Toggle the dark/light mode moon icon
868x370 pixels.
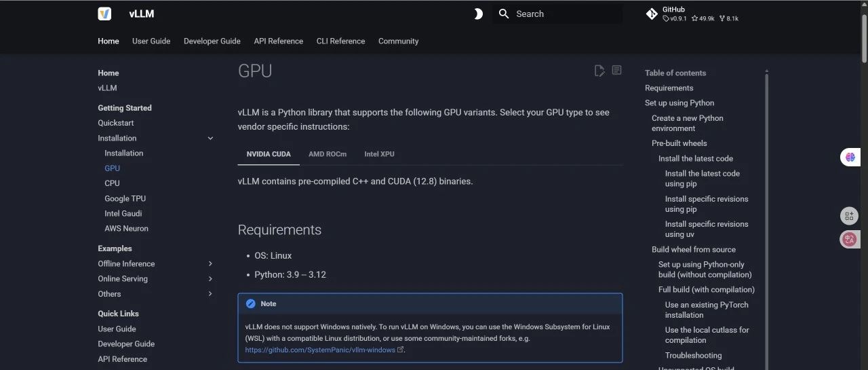[x=478, y=14]
